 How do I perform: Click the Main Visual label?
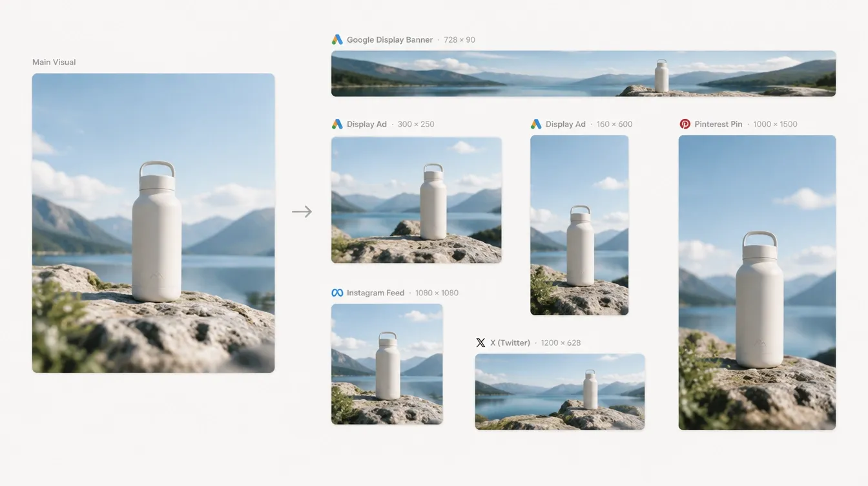click(54, 62)
